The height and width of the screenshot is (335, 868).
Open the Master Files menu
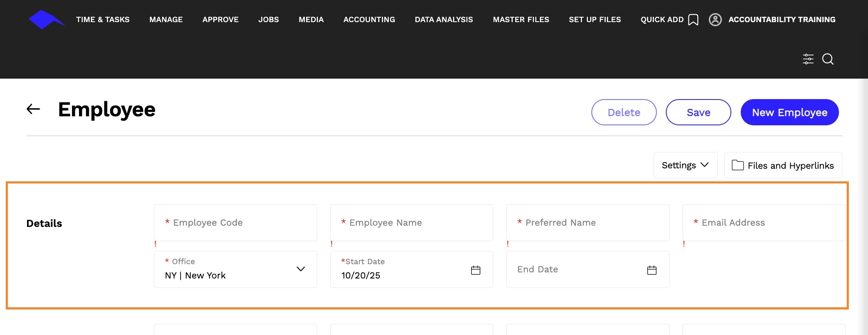point(521,20)
